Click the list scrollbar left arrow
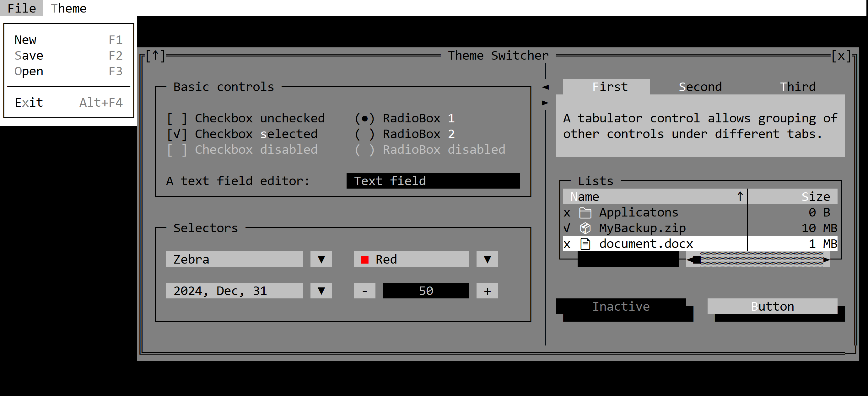 [693, 260]
